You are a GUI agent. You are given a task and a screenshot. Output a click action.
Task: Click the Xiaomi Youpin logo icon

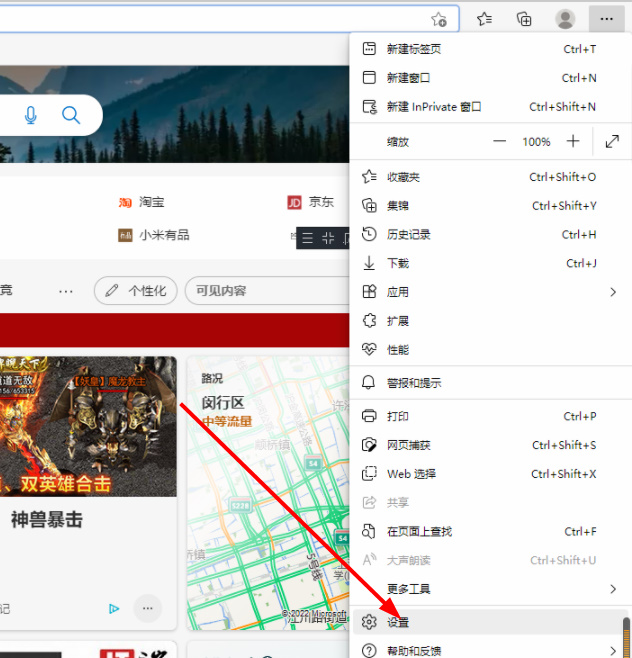click(x=125, y=235)
